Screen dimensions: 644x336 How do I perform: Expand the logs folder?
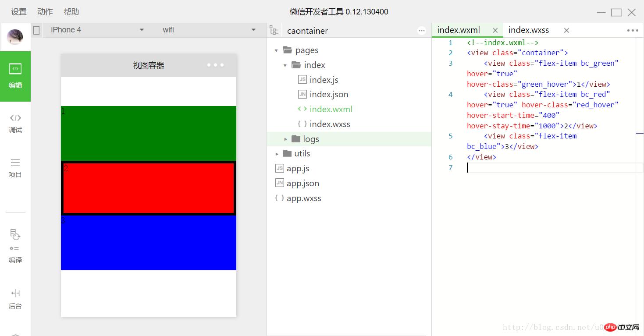(x=286, y=139)
